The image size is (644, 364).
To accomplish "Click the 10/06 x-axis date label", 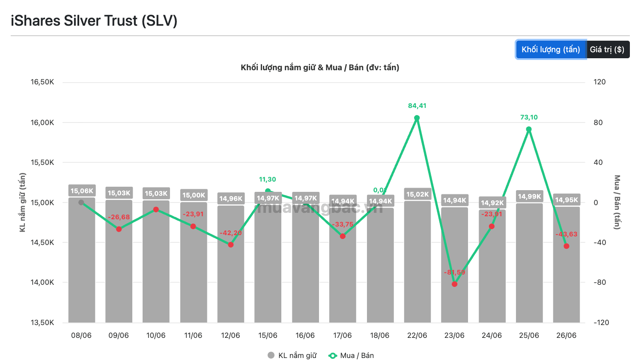I will [156, 335].
